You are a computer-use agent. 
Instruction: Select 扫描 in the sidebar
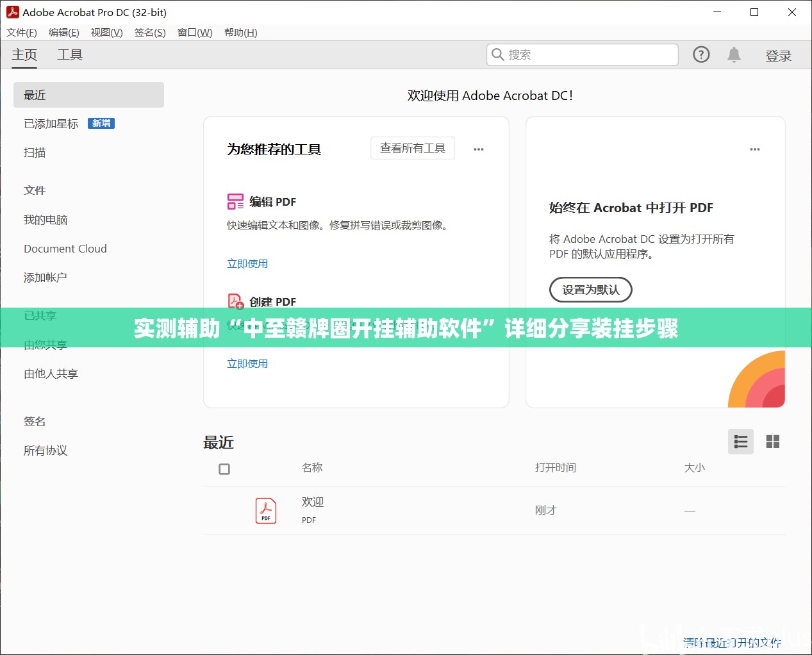tap(35, 153)
